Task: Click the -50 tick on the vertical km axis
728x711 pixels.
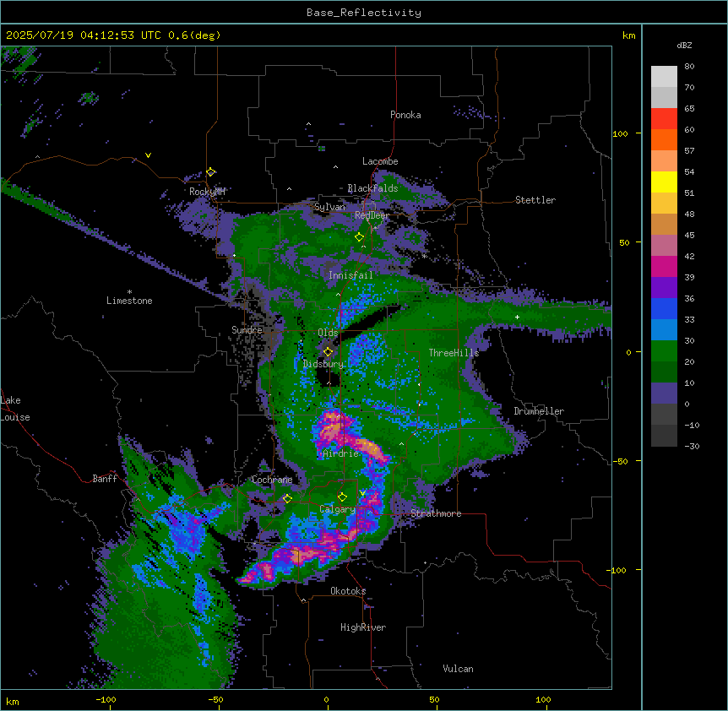Action: [620, 461]
